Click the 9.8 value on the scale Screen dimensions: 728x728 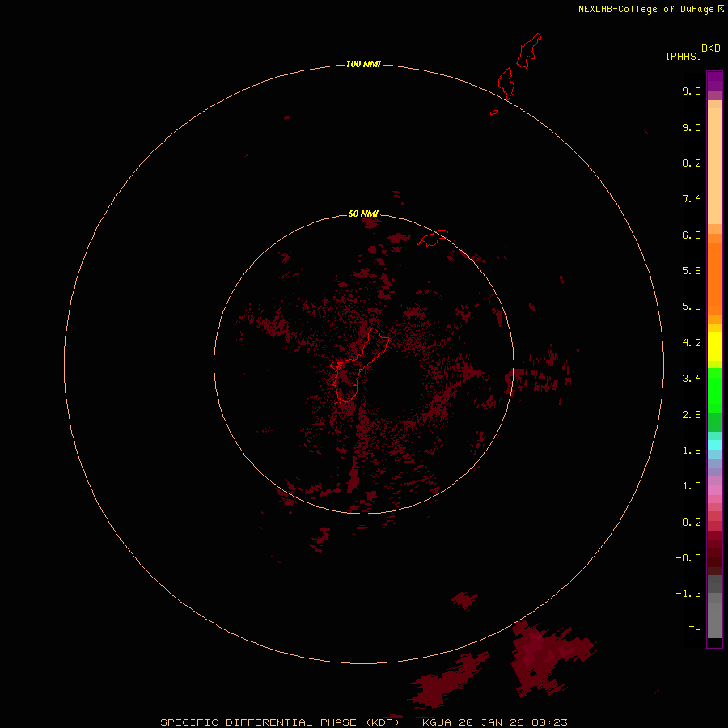[692, 91]
